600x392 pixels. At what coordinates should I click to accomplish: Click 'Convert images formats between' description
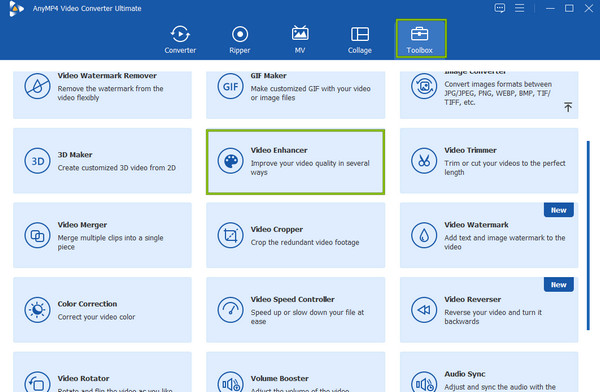(498, 93)
